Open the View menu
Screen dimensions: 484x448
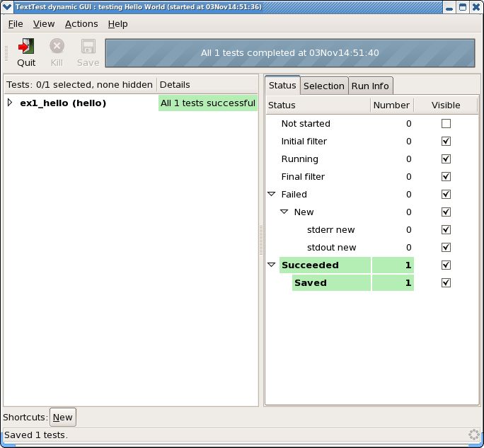click(x=44, y=24)
